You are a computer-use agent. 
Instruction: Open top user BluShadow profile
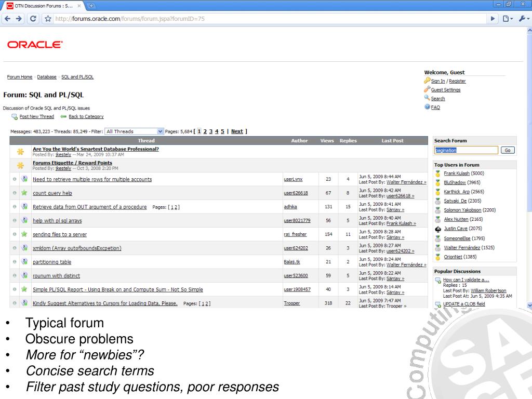coord(455,182)
